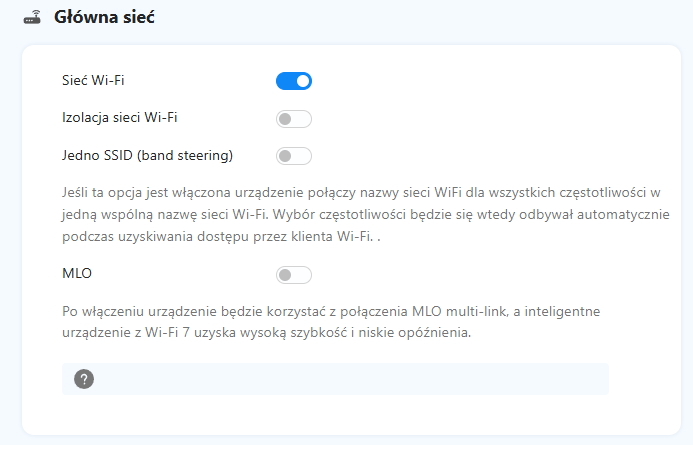The image size is (693, 456).
Task: Enable Jedno SSID (band steering) toggle
Action: point(294,156)
